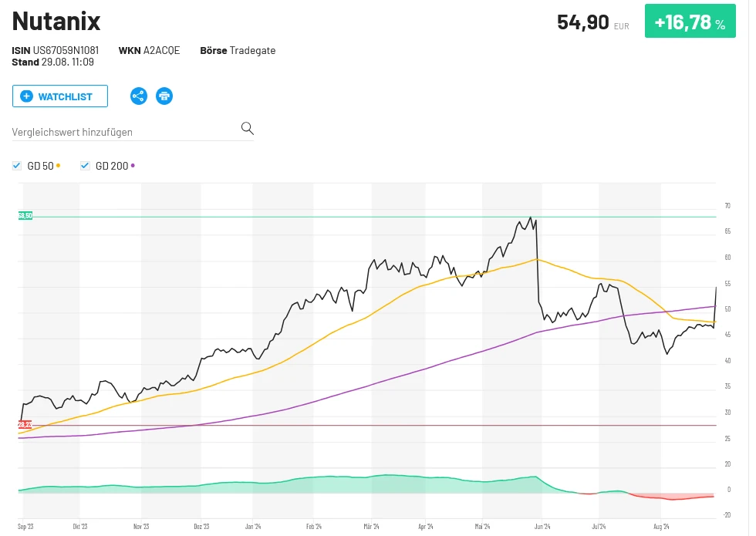This screenshot has width=756, height=536.
Task: Click the plus icon inside Watchlist button
Action: point(27,96)
